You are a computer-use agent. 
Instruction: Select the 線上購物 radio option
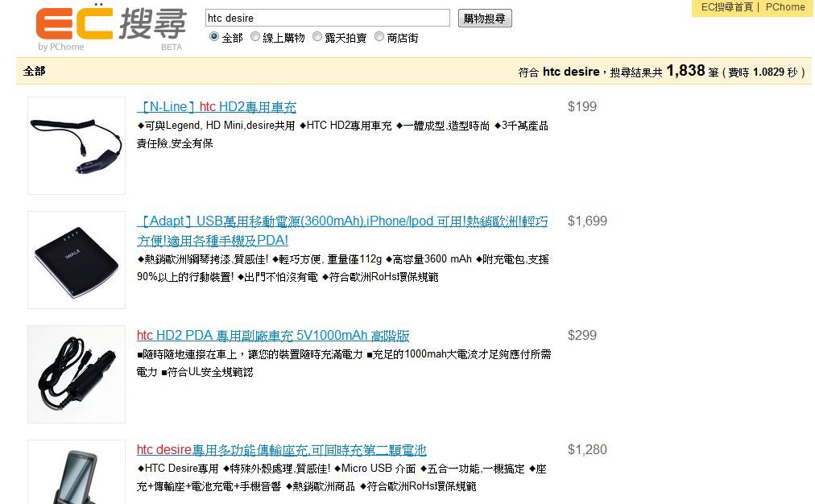click(254, 37)
